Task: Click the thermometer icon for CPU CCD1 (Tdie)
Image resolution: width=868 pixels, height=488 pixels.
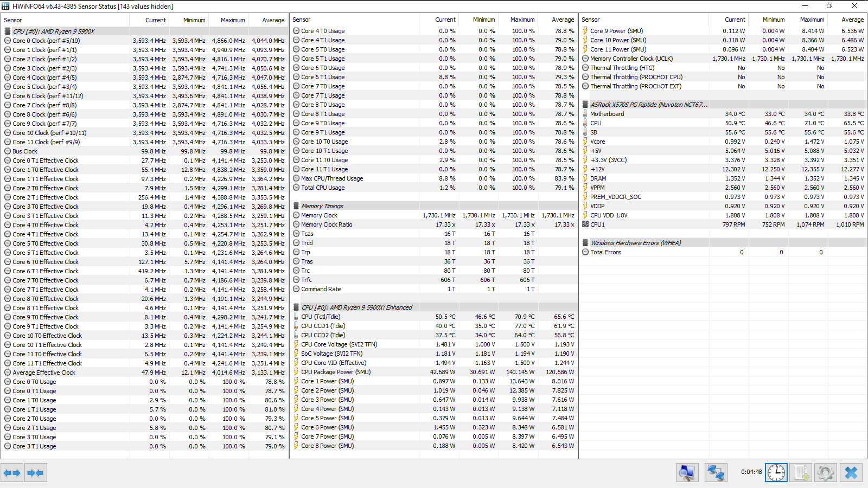Action: point(296,326)
